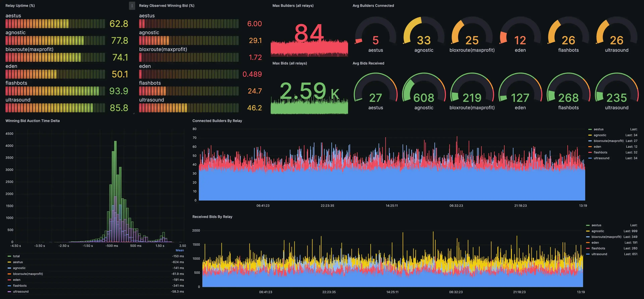Click the agnostic yellow marker in Connected Builders legend
This screenshot has width=644, height=299.
tap(590, 135)
